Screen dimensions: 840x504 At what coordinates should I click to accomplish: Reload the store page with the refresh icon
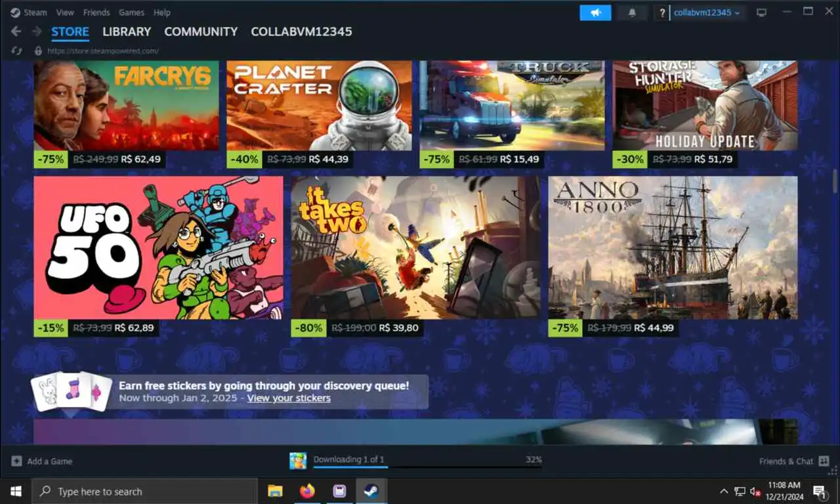click(17, 51)
